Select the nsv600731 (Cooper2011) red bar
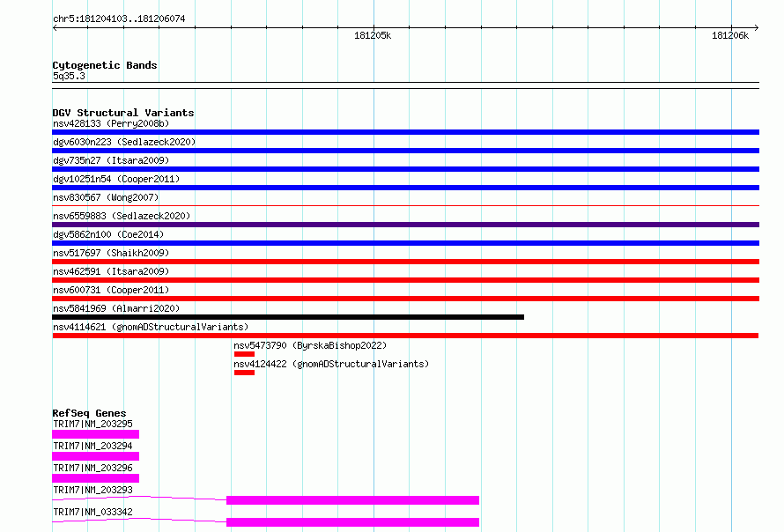Viewport: 784px width, 532px height. tap(405, 299)
